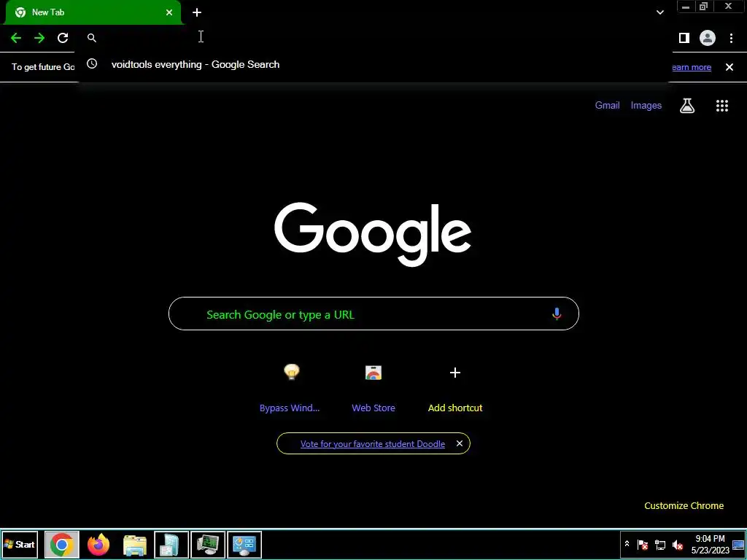Start voice search with microphone icon

click(557, 314)
